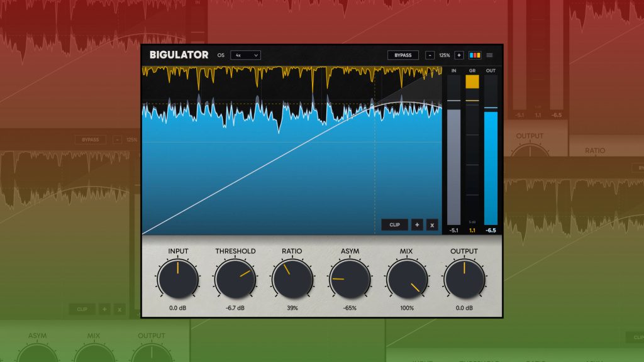This screenshot has width=644, height=362.
Task: Click the ASYM label above its knob
Action: (350, 251)
